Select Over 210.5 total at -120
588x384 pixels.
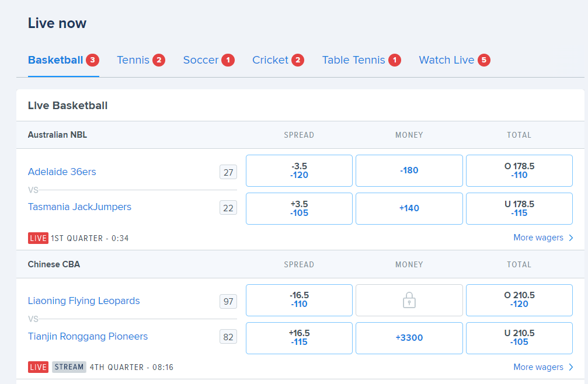pos(519,300)
